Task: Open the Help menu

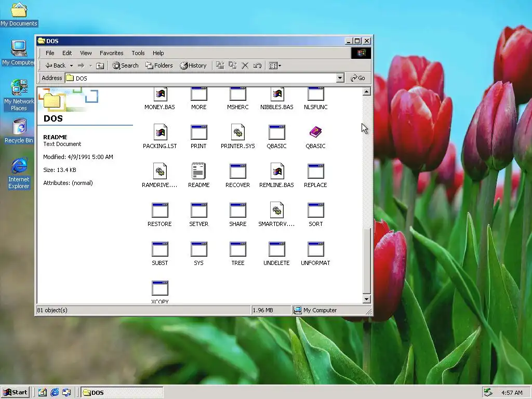Action: click(158, 53)
